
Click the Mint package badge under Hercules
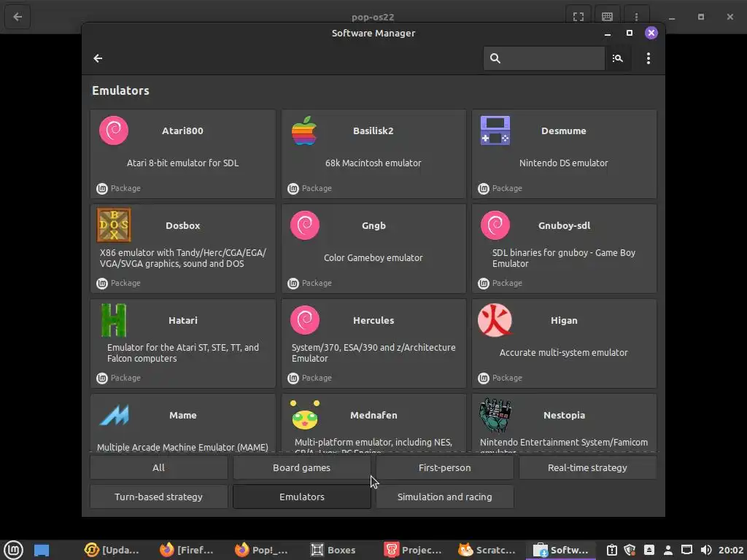[x=293, y=378]
